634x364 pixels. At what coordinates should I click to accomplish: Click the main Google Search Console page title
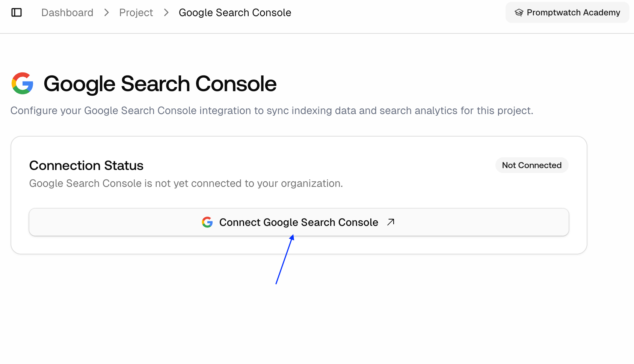pos(160,83)
